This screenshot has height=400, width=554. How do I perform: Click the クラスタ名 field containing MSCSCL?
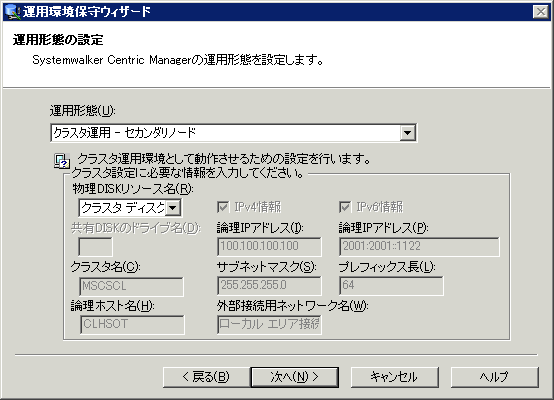tap(132, 286)
